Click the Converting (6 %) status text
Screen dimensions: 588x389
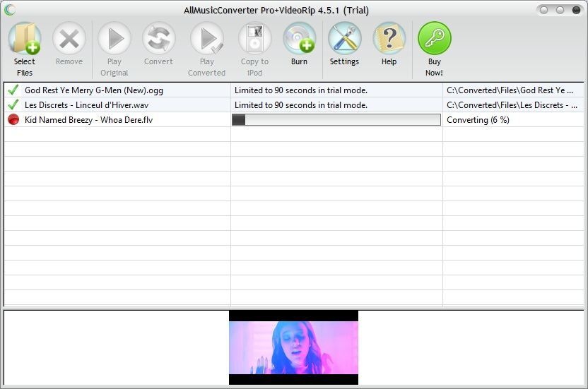pos(478,120)
